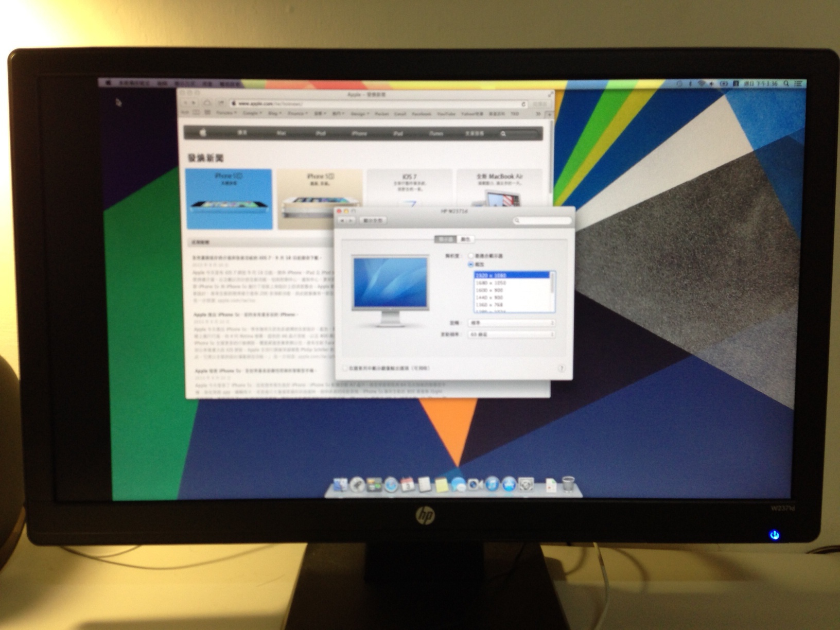This screenshot has width=840, height=630.
Task: Switch to 顯示器 display tab
Action: click(x=446, y=239)
